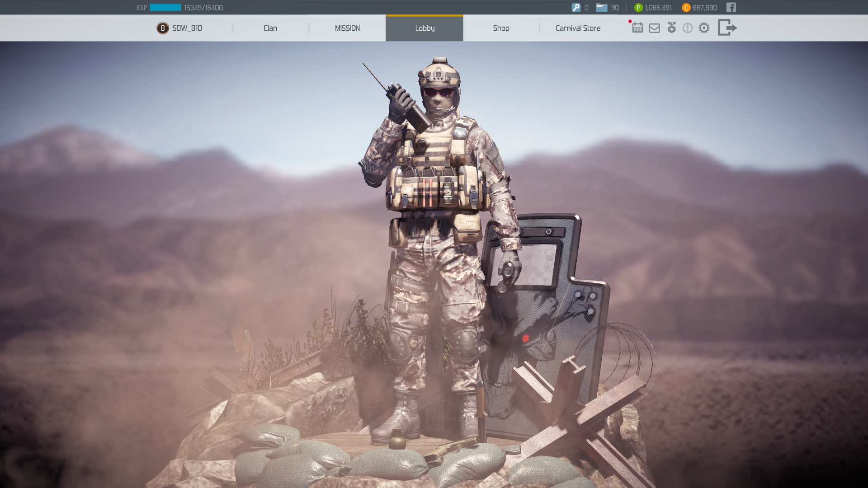The width and height of the screenshot is (868, 488).
Task: Select the Lobby tab
Action: (x=425, y=28)
